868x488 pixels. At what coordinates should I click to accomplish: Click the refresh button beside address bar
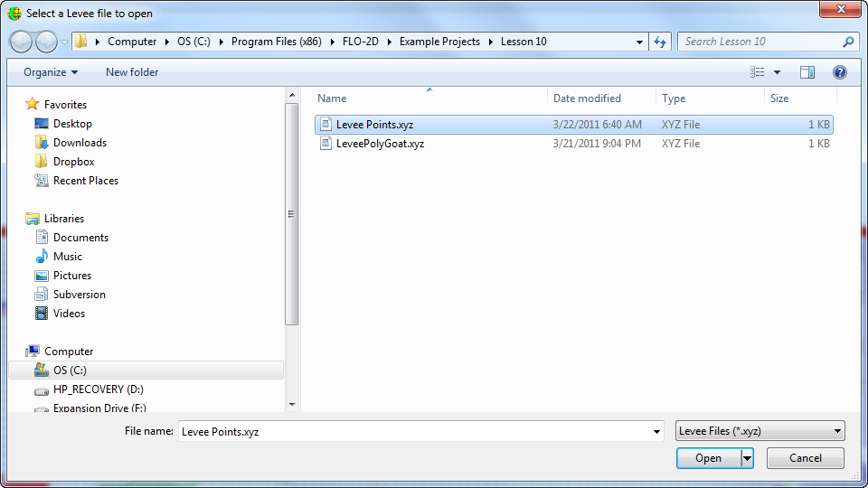(x=660, y=42)
